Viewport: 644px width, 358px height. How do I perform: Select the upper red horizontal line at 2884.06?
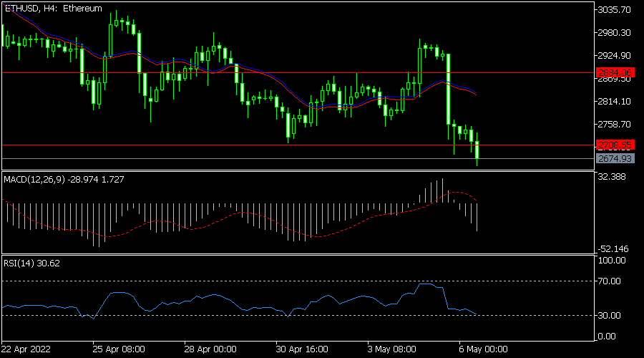tap(298, 73)
